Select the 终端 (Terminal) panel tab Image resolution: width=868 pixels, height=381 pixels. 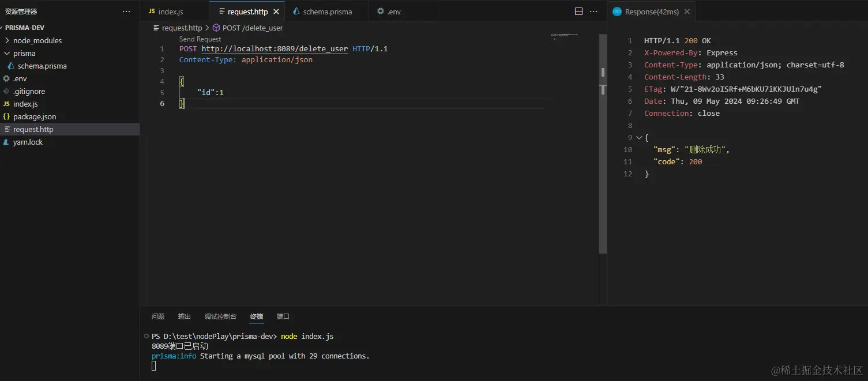click(257, 316)
